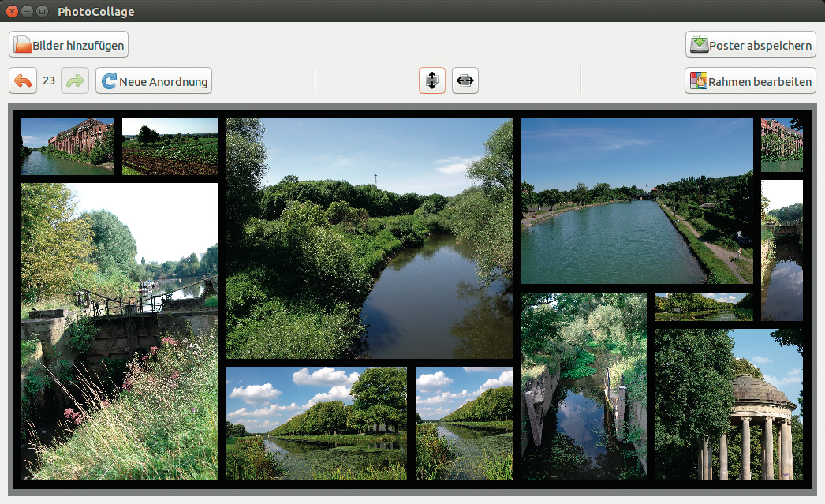
Task: Select the large central river photo
Action: click(369, 238)
